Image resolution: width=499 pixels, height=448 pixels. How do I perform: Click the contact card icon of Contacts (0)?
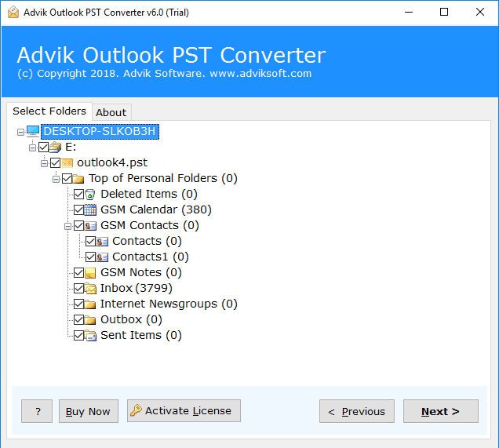click(102, 242)
